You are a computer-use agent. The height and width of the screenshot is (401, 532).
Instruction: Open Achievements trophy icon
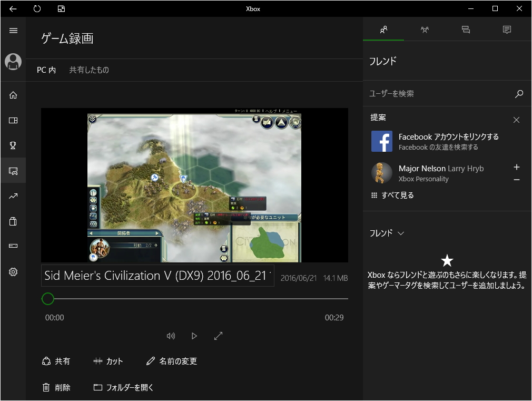pyautogui.click(x=13, y=145)
